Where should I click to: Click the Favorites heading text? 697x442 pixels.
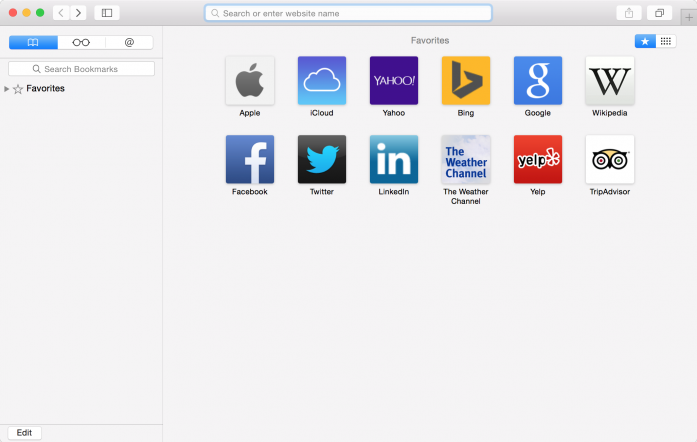(430, 40)
